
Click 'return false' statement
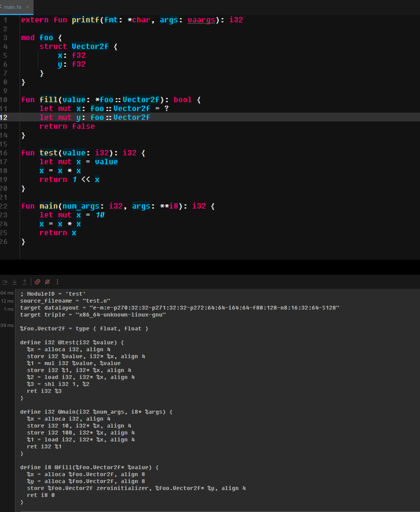[x=67, y=126]
